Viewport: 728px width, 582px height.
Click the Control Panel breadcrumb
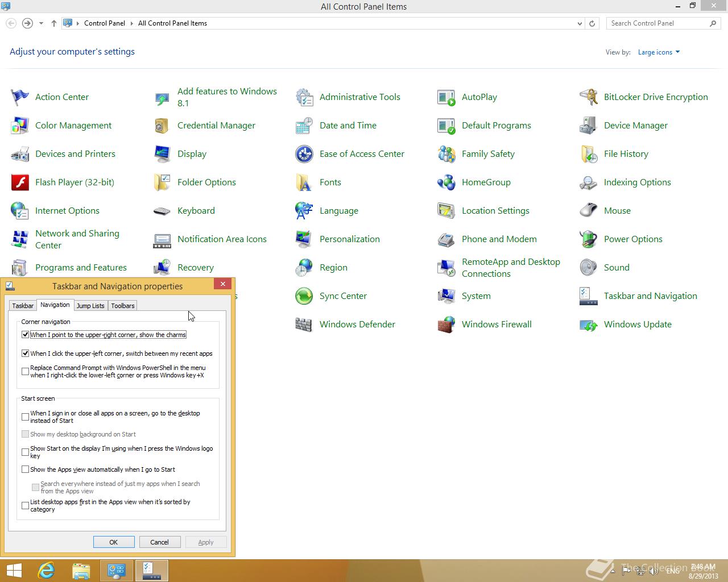[x=105, y=23]
